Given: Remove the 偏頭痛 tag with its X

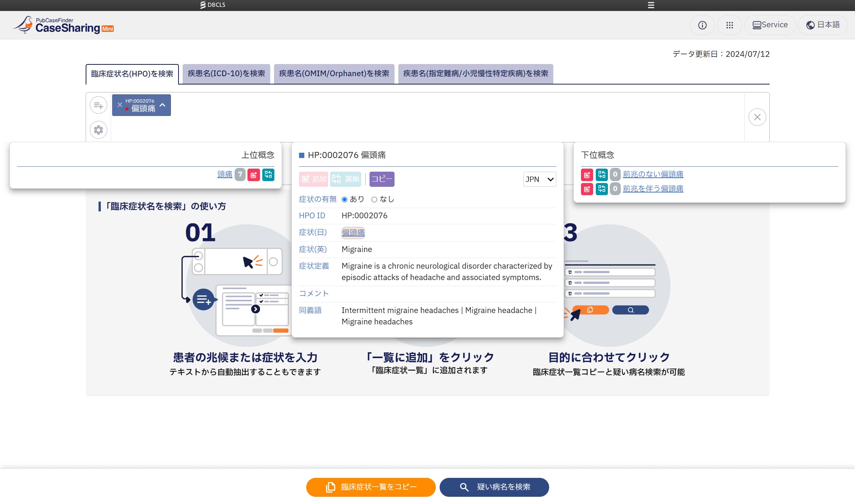Looking at the screenshot, I should (120, 105).
